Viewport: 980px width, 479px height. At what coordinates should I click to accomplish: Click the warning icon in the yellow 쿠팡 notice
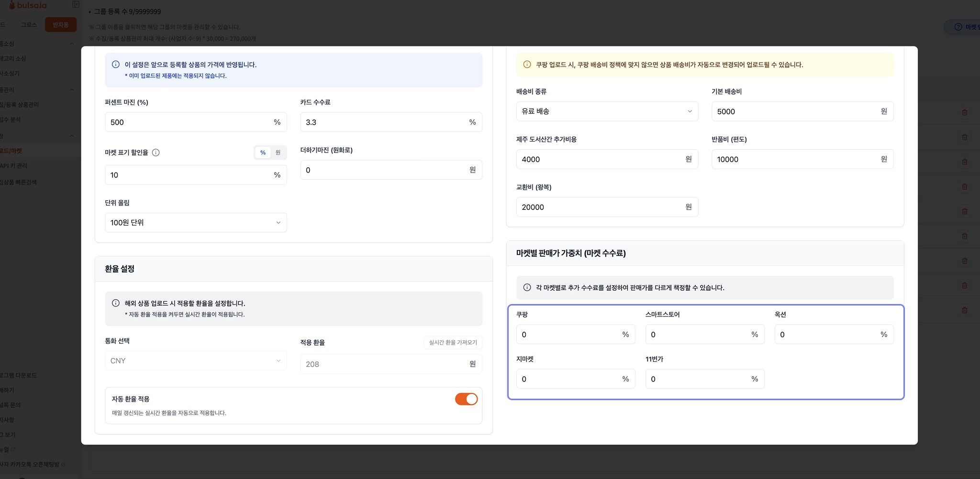tap(527, 65)
